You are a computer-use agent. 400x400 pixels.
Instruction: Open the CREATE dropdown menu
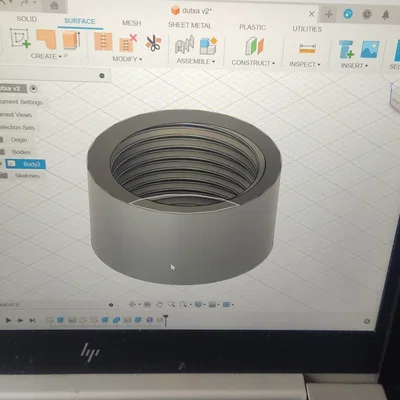pos(46,56)
